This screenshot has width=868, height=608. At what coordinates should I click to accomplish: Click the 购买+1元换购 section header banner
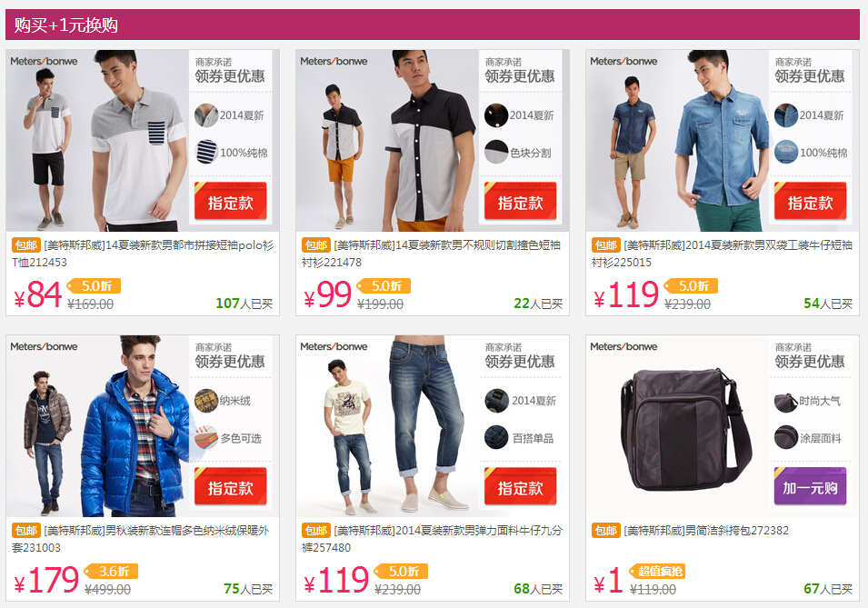(433, 25)
